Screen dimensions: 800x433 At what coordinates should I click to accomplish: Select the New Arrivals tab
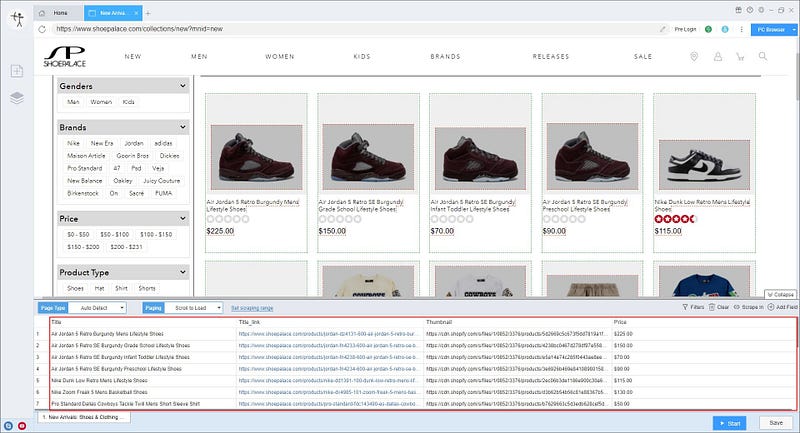pos(112,13)
